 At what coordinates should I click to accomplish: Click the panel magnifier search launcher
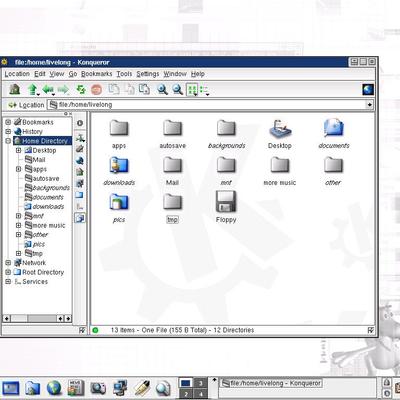point(163,388)
